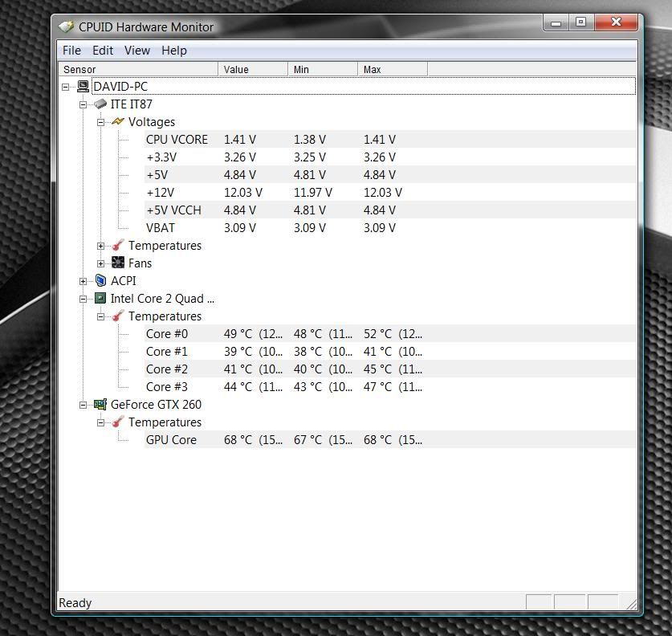Click the Intel Core 2 Quad processor icon
Viewport: 672px width, 636px height.
click(x=100, y=299)
